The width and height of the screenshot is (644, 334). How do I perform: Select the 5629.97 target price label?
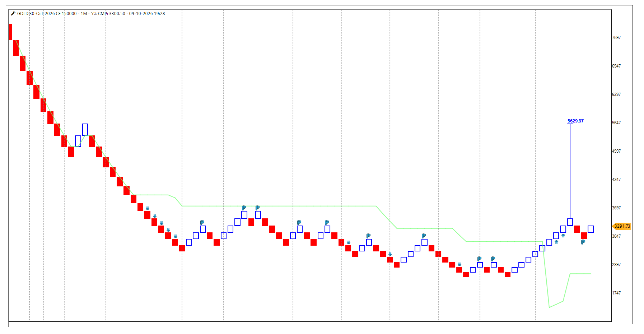[x=575, y=121]
